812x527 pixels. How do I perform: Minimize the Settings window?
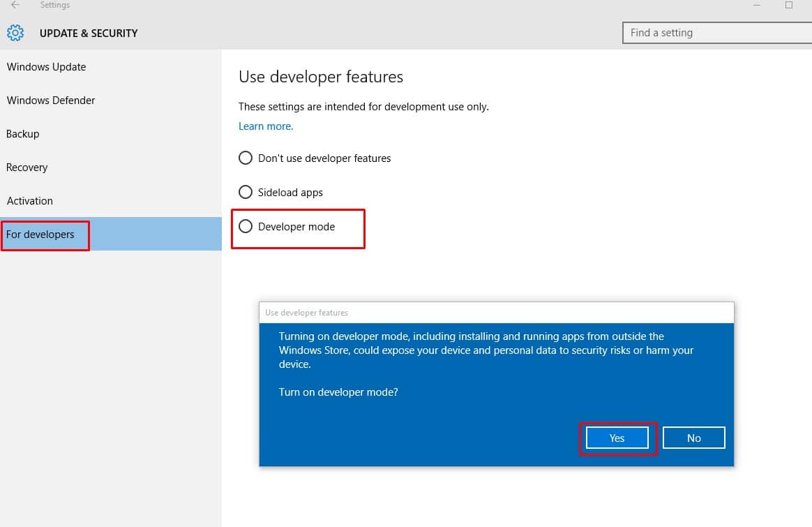pos(757,5)
